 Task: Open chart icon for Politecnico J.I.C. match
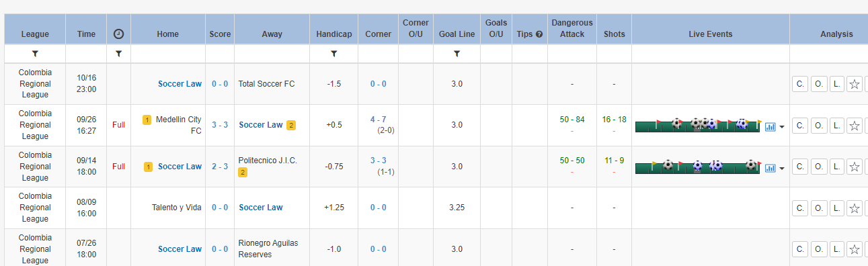coord(771,168)
